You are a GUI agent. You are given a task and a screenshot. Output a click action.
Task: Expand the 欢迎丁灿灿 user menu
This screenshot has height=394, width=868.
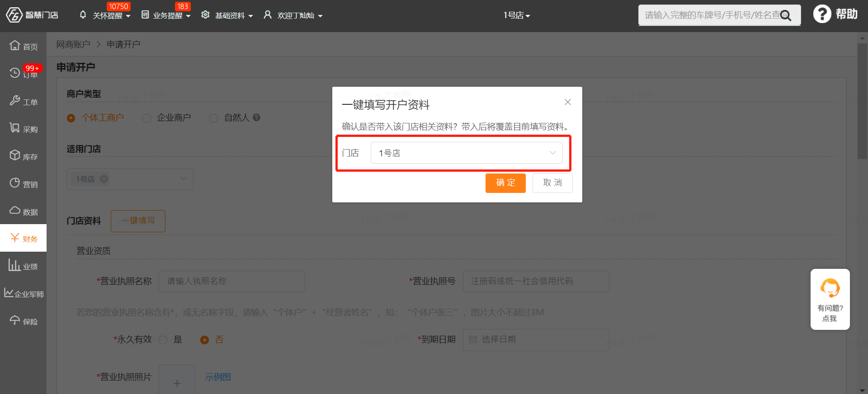point(320,16)
